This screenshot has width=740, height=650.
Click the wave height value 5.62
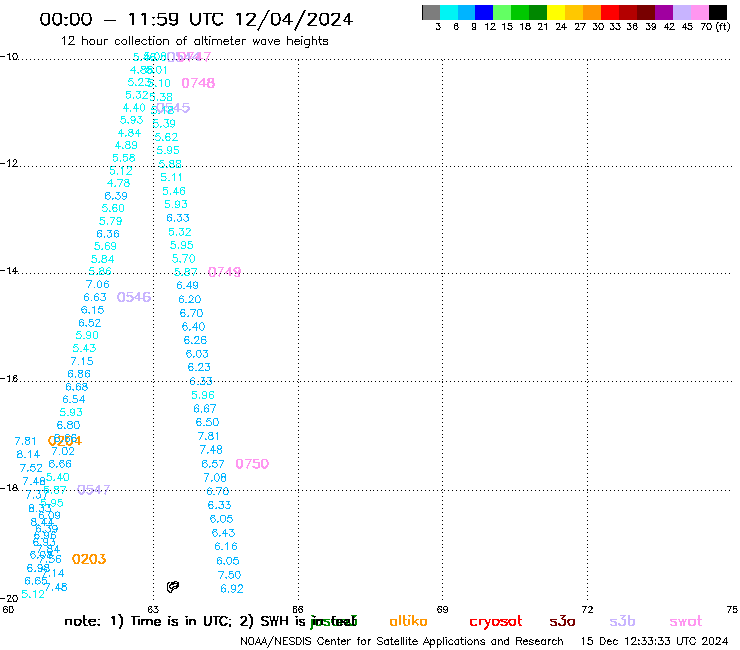[167, 137]
